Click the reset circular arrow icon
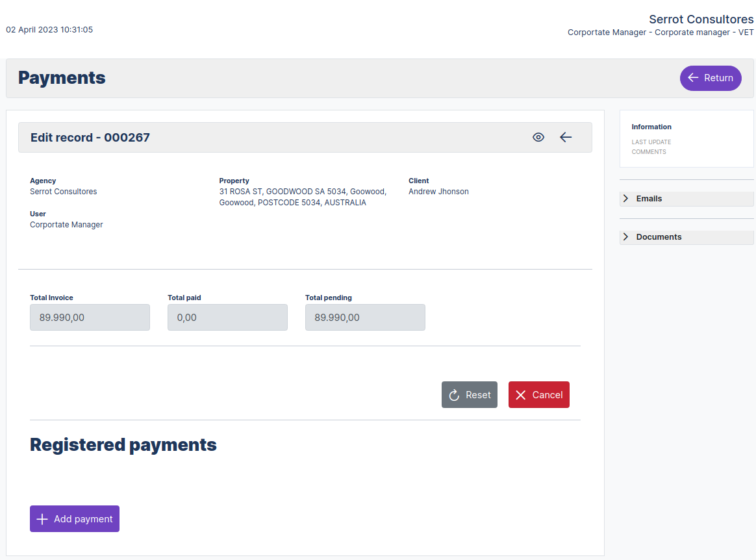The width and height of the screenshot is (756, 560). click(x=453, y=394)
